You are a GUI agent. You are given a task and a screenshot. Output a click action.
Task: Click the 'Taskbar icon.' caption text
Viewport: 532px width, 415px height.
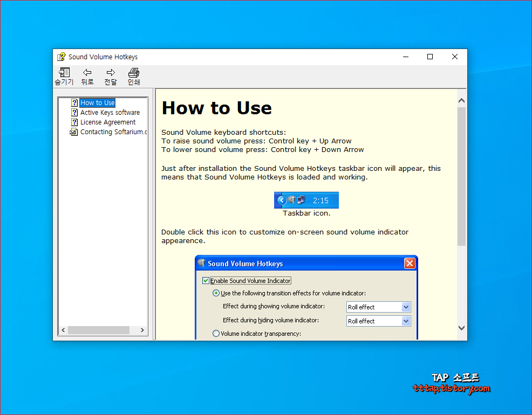(x=306, y=213)
